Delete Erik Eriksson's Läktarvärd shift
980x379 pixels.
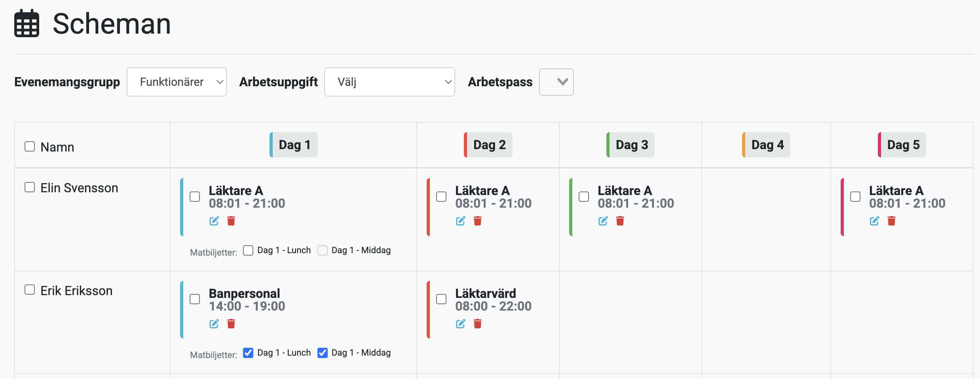coord(478,324)
